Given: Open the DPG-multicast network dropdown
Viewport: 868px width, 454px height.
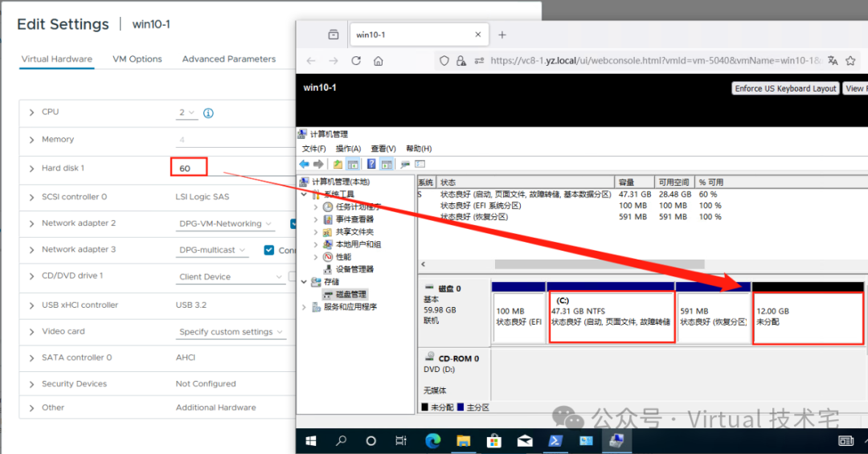Looking at the screenshot, I should [x=211, y=250].
